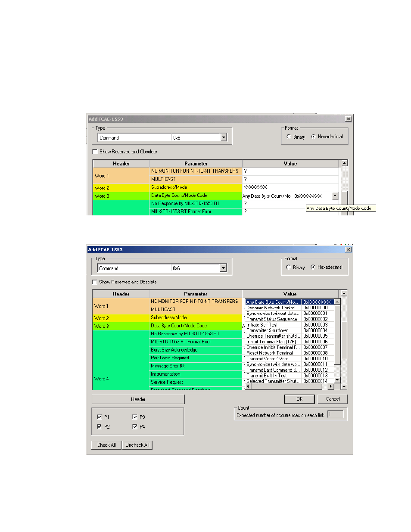Click the mode code list scroll-right arrow
411x532 pixels.
pos(331,386)
